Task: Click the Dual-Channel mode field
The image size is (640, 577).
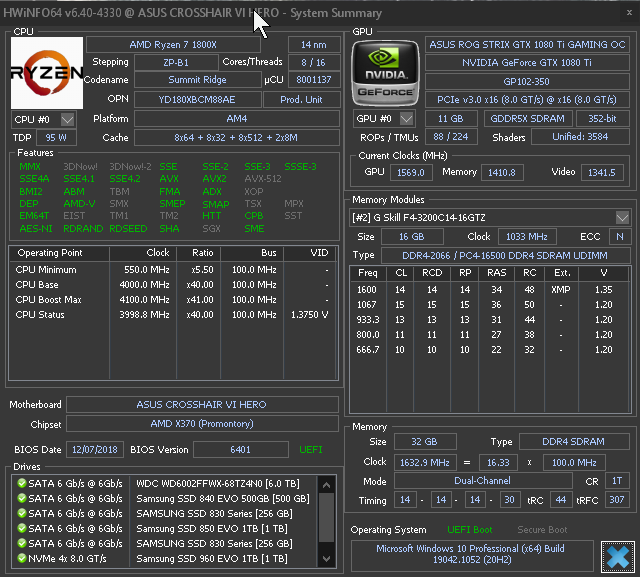Action: [482, 481]
